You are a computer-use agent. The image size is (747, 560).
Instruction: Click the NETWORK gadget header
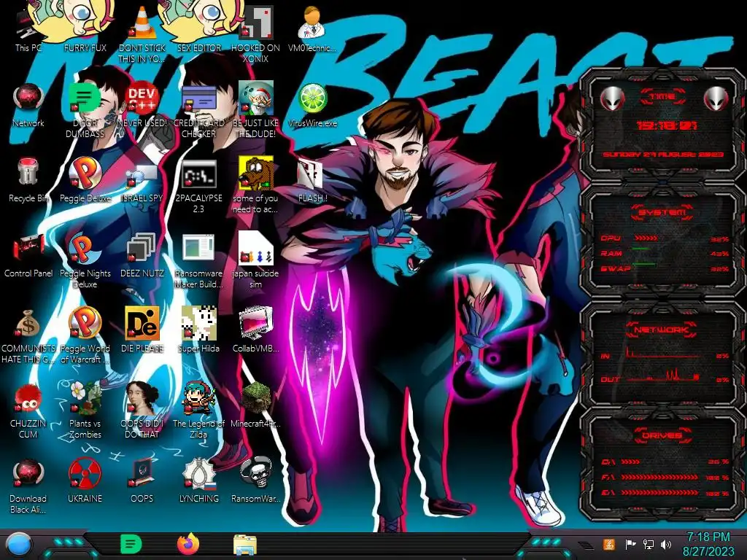click(662, 330)
